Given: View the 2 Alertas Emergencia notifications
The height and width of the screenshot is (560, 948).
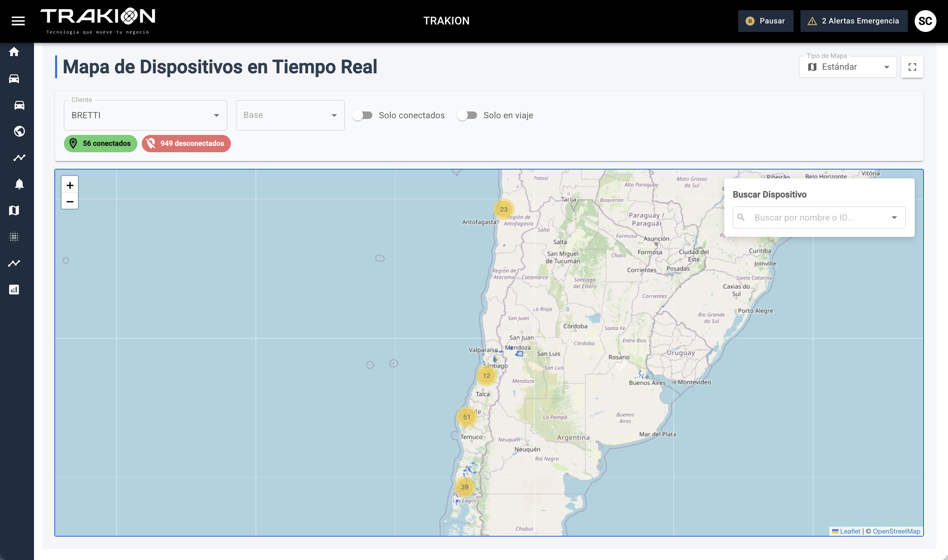Looking at the screenshot, I should pyautogui.click(x=854, y=21).
